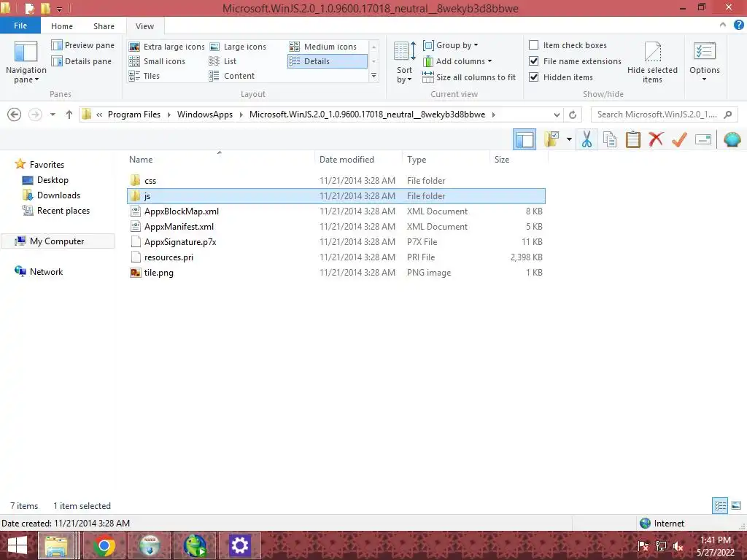Click the Cut scissors toolbar icon
This screenshot has width=747, height=560.
point(587,139)
